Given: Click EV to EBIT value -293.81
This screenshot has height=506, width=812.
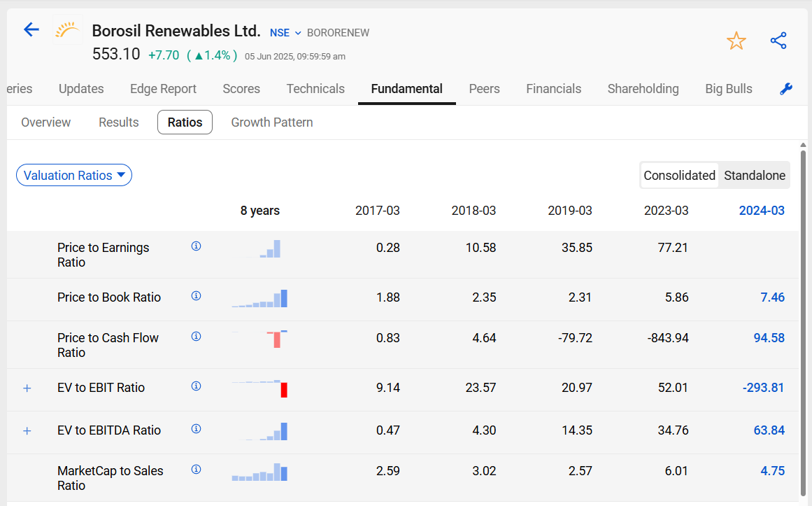Looking at the screenshot, I should point(763,387).
